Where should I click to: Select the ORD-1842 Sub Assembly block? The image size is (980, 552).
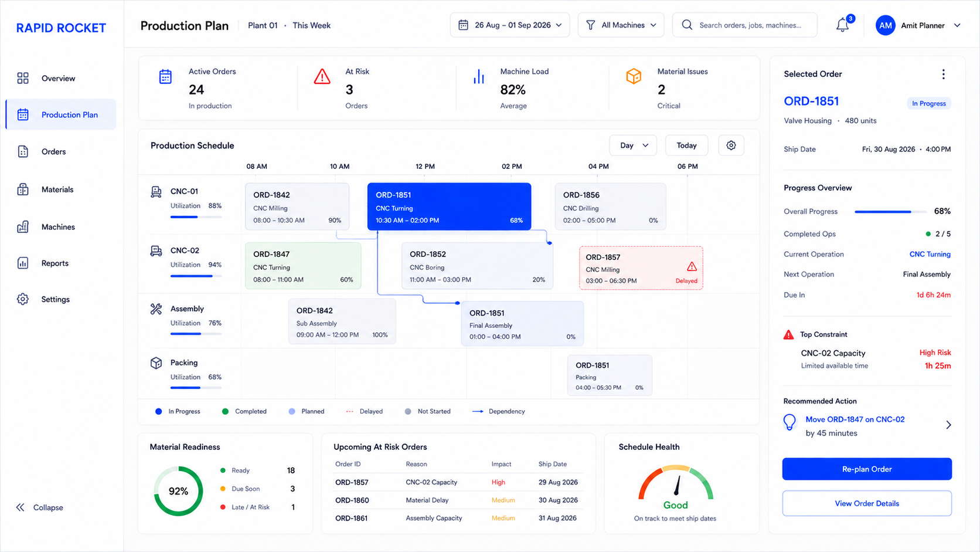(x=342, y=321)
